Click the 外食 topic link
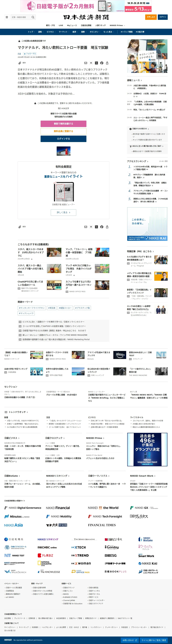 coord(19,54)
